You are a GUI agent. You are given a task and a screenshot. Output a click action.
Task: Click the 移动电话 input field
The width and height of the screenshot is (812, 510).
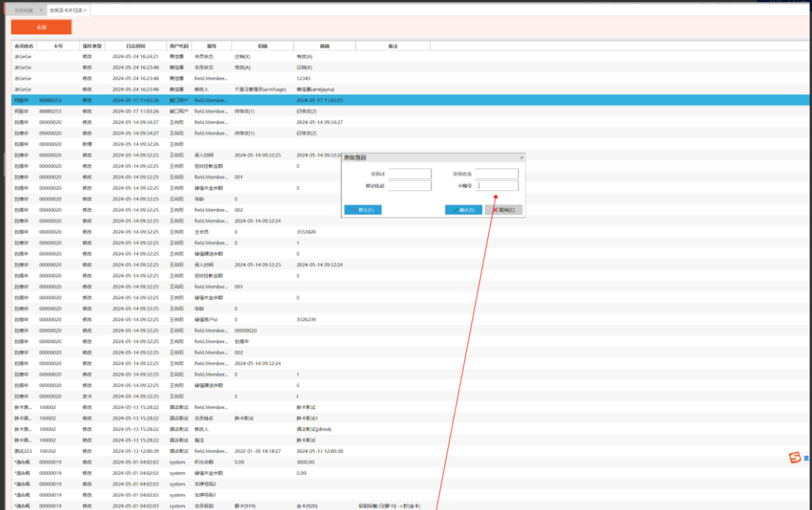410,186
